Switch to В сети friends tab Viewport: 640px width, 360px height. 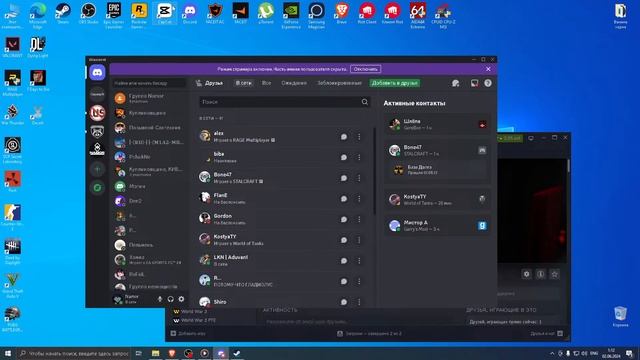click(x=244, y=83)
